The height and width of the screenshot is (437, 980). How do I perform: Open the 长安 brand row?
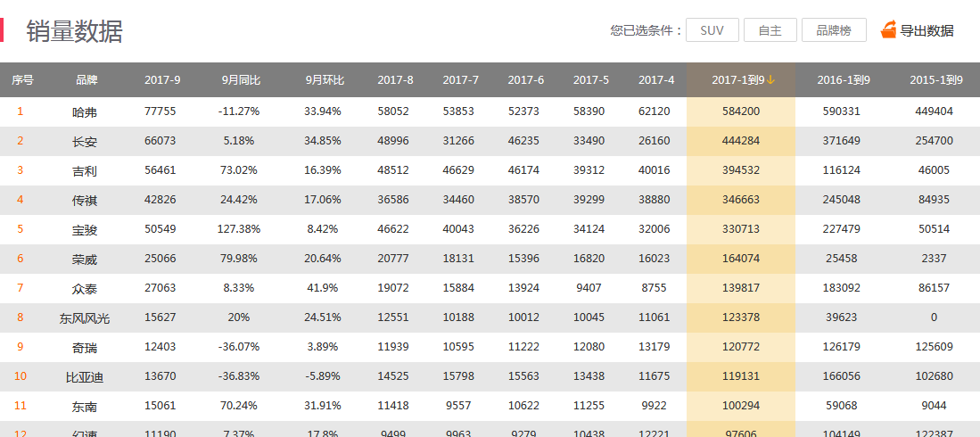coord(490,141)
